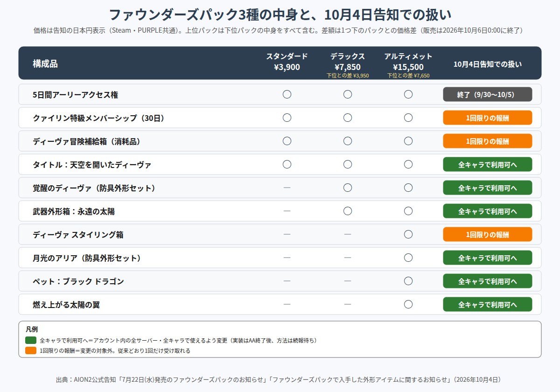Screen dimensions: 560x392
Task: Click スタンダード dash for 覚醒のディーヴァ row
Action: point(287,188)
